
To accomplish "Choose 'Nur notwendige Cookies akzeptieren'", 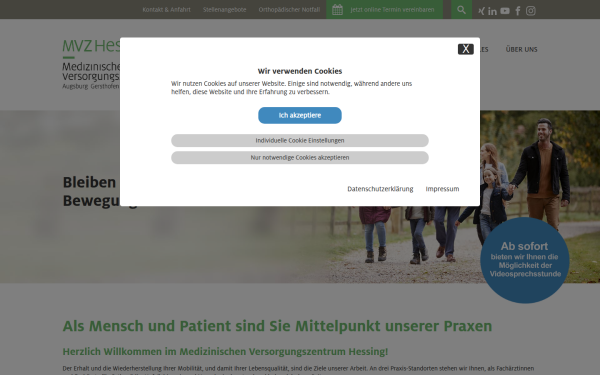I will pyautogui.click(x=300, y=158).
